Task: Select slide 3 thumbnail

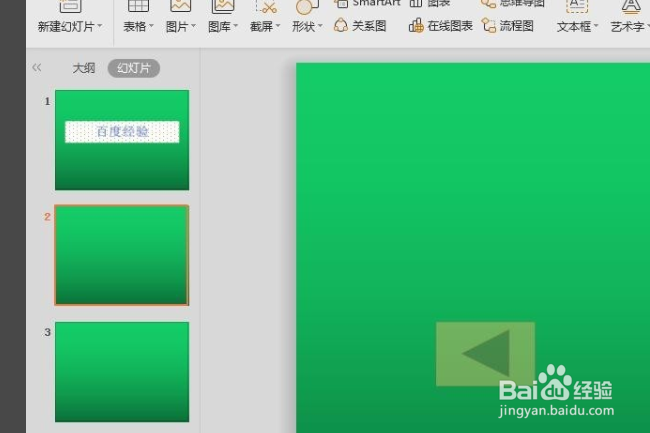Action: point(122,372)
